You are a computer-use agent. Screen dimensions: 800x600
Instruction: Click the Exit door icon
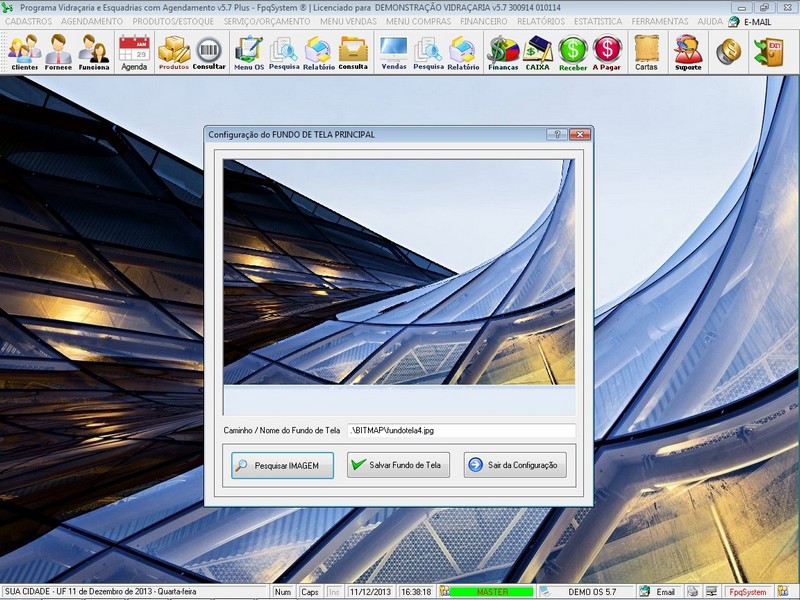click(x=768, y=51)
